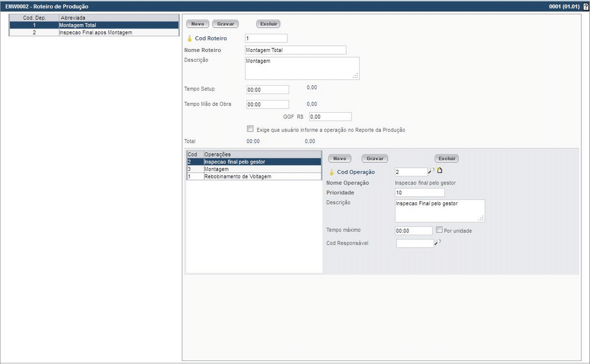This screenshot has width=590, height=364.
Task: Delete the roteiro using the upper Excluir button
Action: pos(268,24)
